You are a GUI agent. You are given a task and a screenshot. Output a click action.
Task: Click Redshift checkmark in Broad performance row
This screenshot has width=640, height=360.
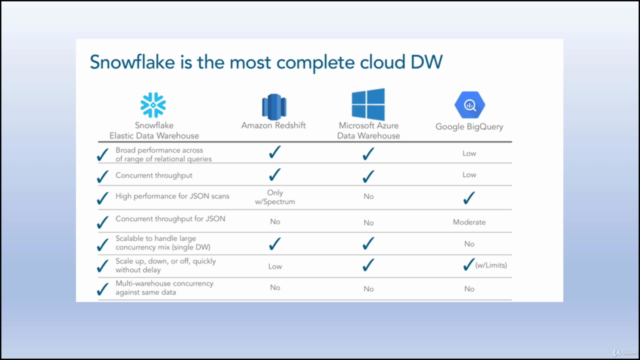click(275, 152)
